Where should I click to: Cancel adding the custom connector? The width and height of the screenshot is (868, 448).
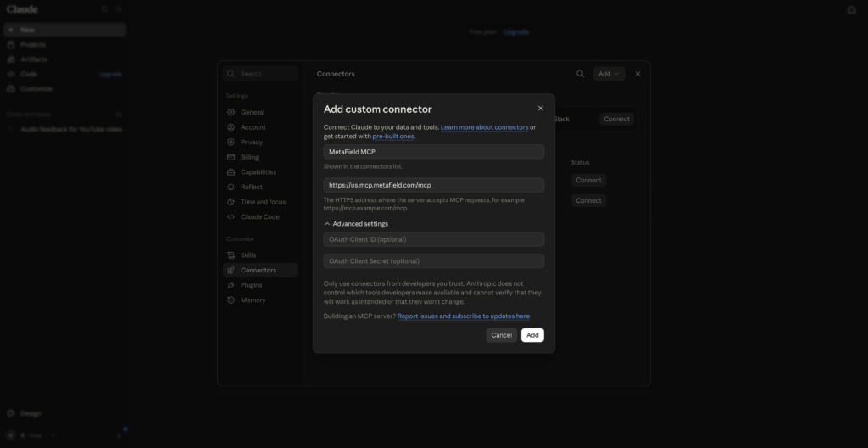(502, 335)
